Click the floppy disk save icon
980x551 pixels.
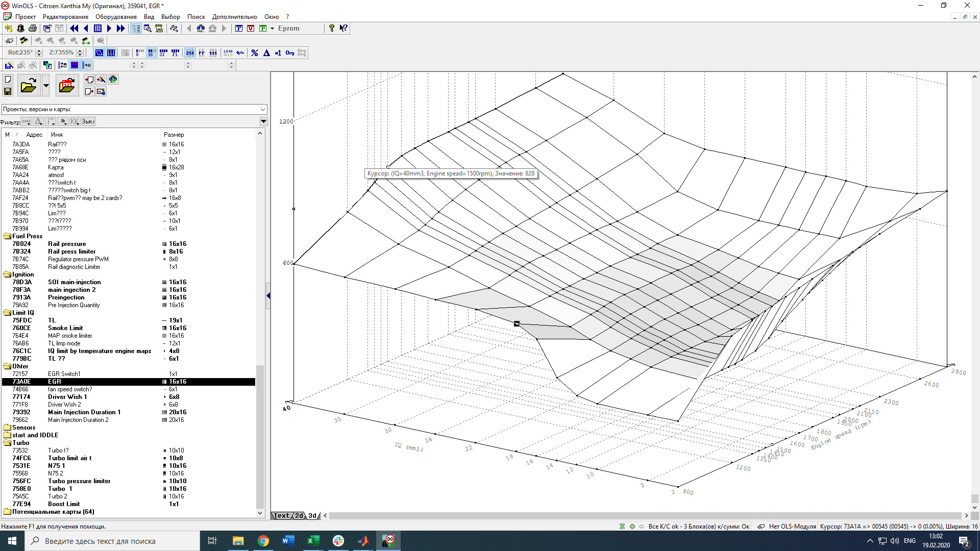(8, 91)
